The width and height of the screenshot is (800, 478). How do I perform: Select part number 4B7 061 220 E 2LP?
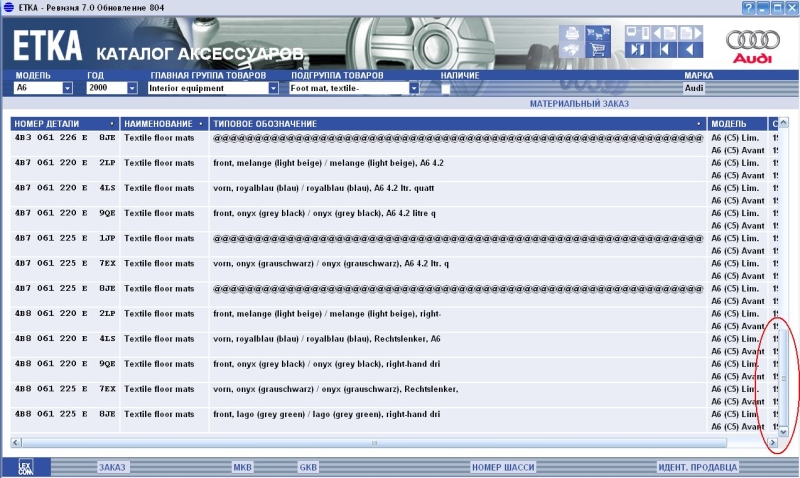(65, 163)
